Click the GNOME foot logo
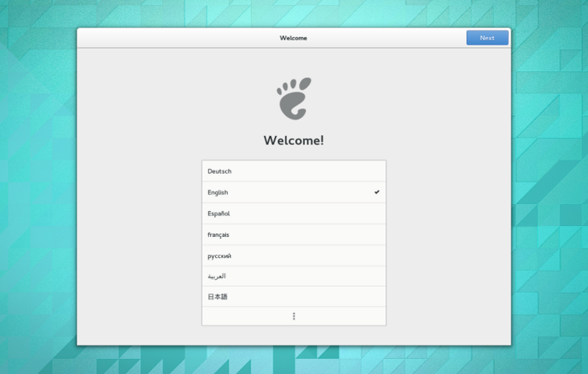This screenshot has width=588, height=374. pos(294,98)
